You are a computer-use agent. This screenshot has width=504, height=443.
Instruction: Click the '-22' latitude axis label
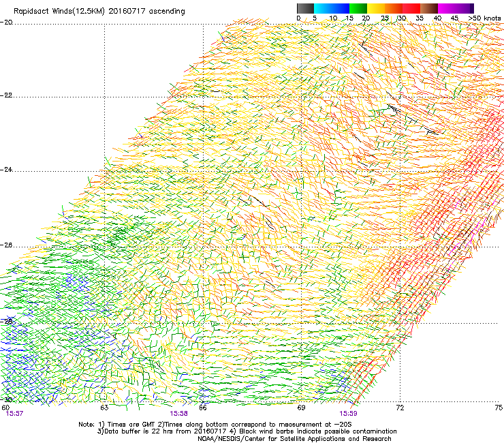pos(6,95)
